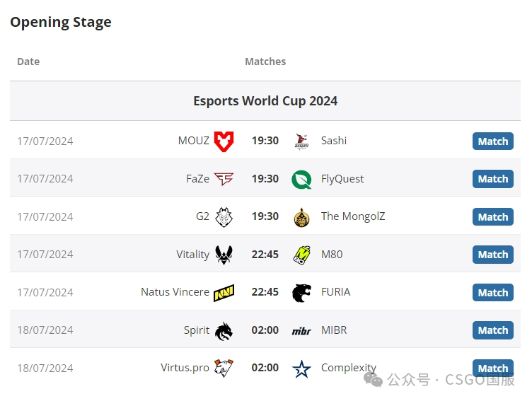The height and width of the screenshot is (401, 532).
Task: Click the Virtus.pro bear logo
Action: coord(224,368)
